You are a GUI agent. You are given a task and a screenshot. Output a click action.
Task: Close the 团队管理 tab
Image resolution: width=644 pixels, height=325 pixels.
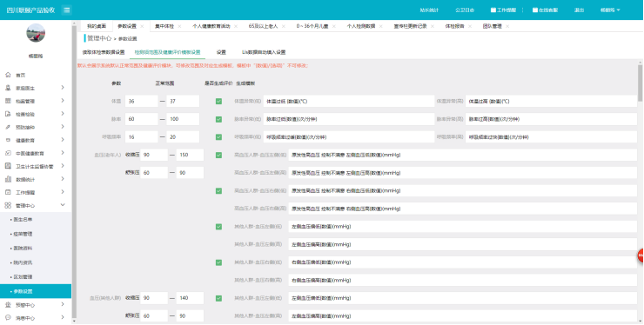click(x=507, y=26)
